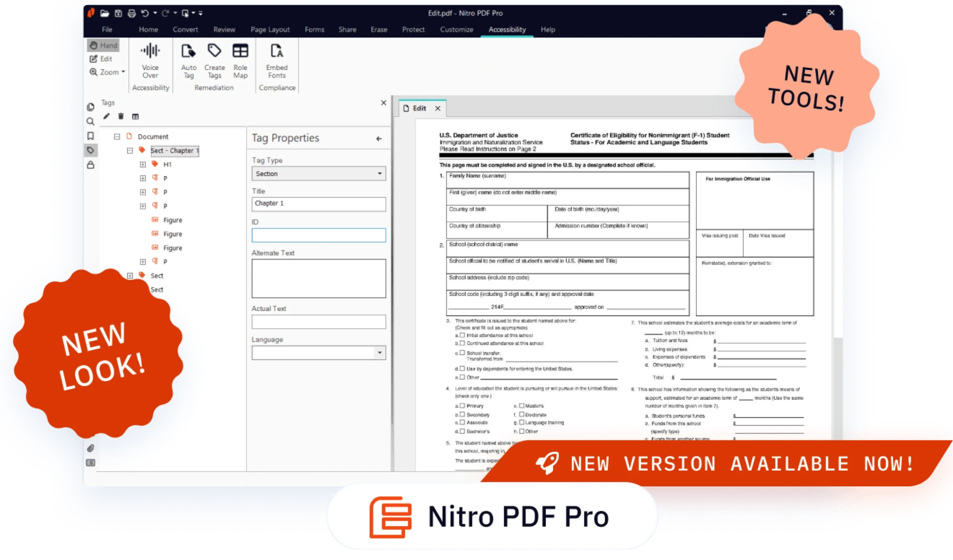Click the back arrow in Tag Properties
Screen dimensions: 953x560
pos(379,139)
